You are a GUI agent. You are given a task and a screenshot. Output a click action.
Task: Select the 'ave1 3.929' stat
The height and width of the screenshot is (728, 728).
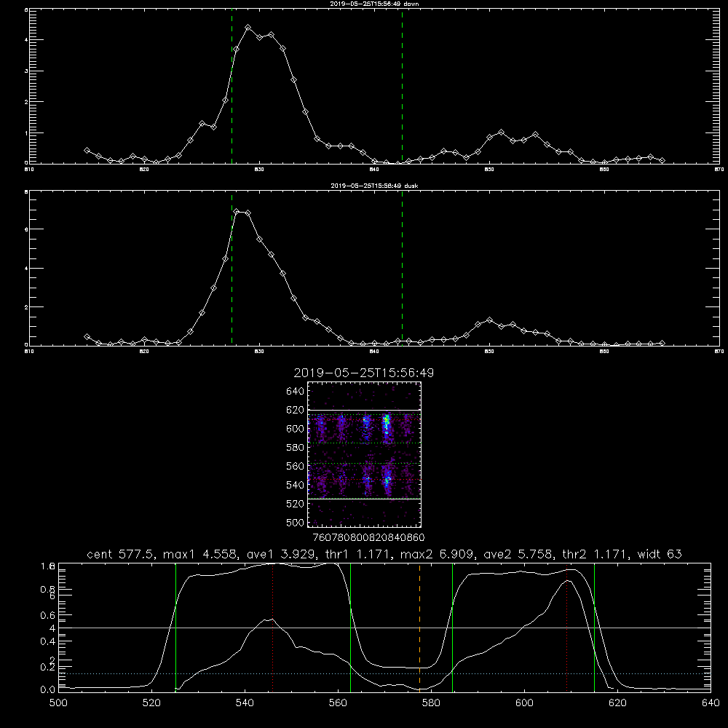coord(281,554)
